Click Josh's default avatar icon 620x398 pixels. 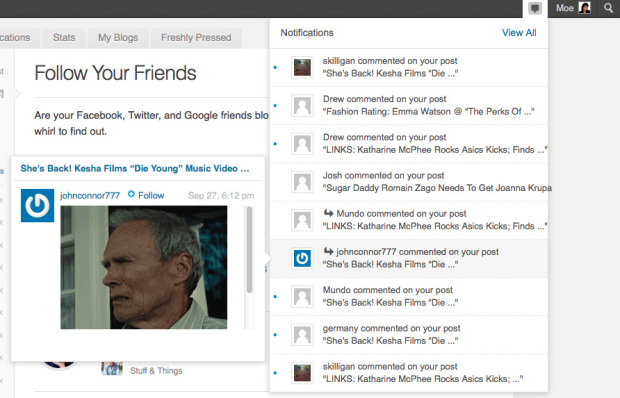click(302, 182)
